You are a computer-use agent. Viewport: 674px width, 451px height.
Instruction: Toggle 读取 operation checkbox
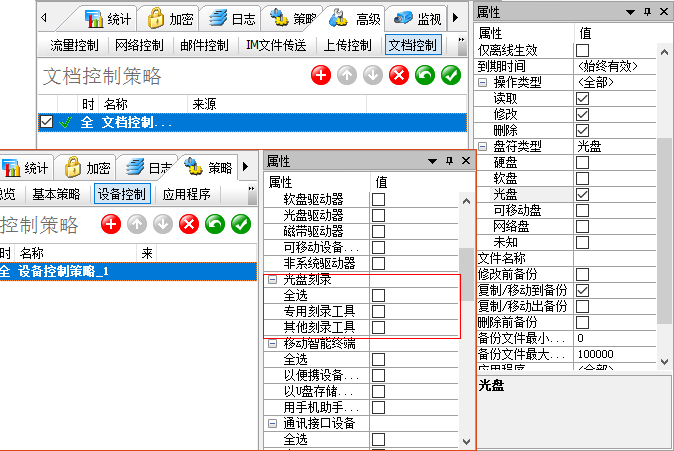[x=582, y=98]
